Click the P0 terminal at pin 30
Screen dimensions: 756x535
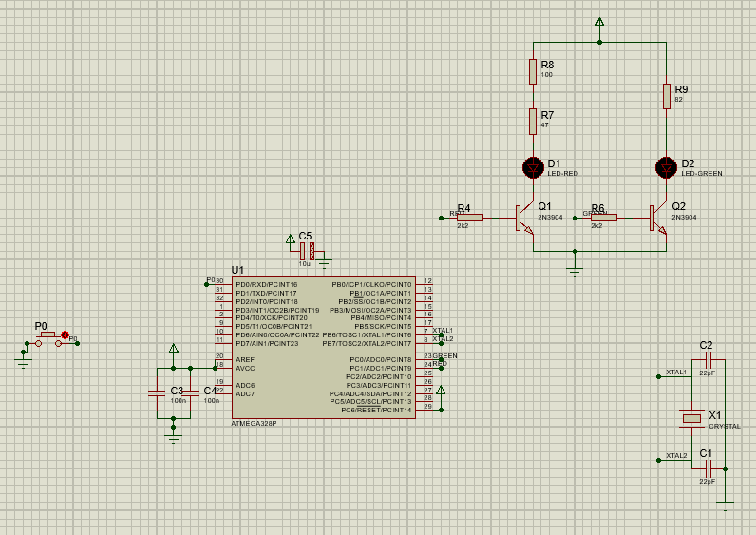click(x=206, y=285)
